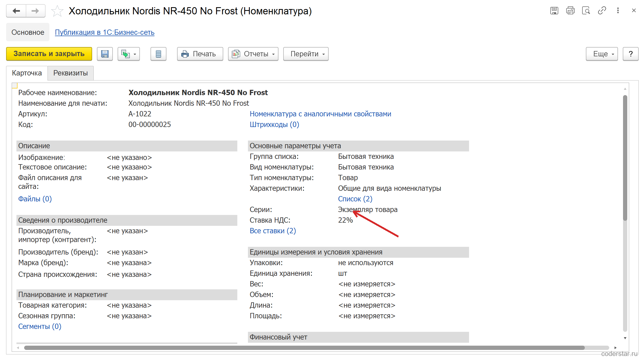The height and width of the screenshot is (360, 644).
Task: Click code value 00-00000025
Action: (150, 125)
